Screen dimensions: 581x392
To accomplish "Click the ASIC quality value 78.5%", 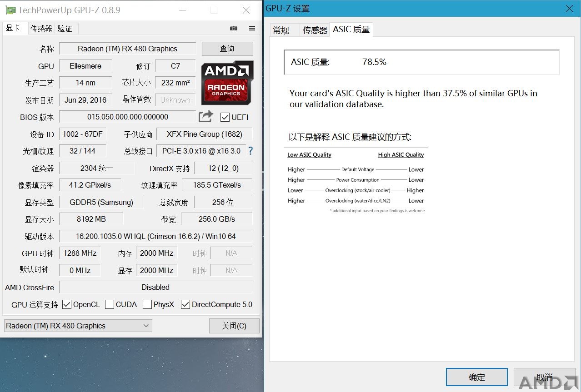I will click(374, 62).
